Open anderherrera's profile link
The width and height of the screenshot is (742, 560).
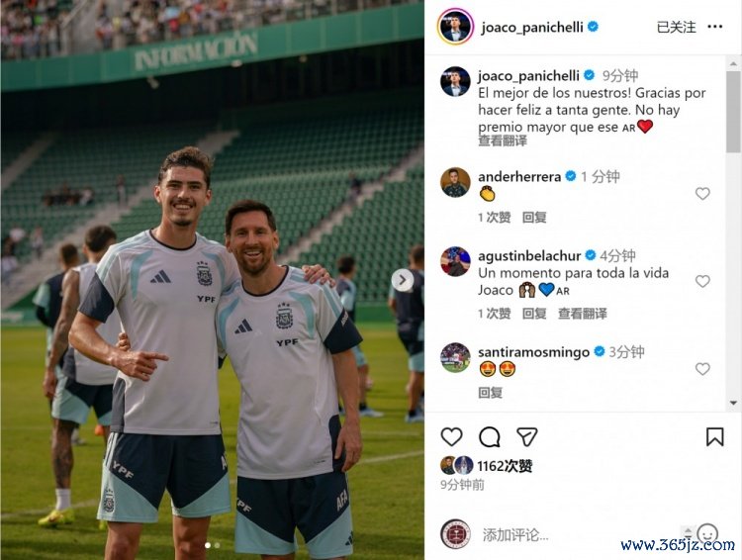[x=519, y=176]
